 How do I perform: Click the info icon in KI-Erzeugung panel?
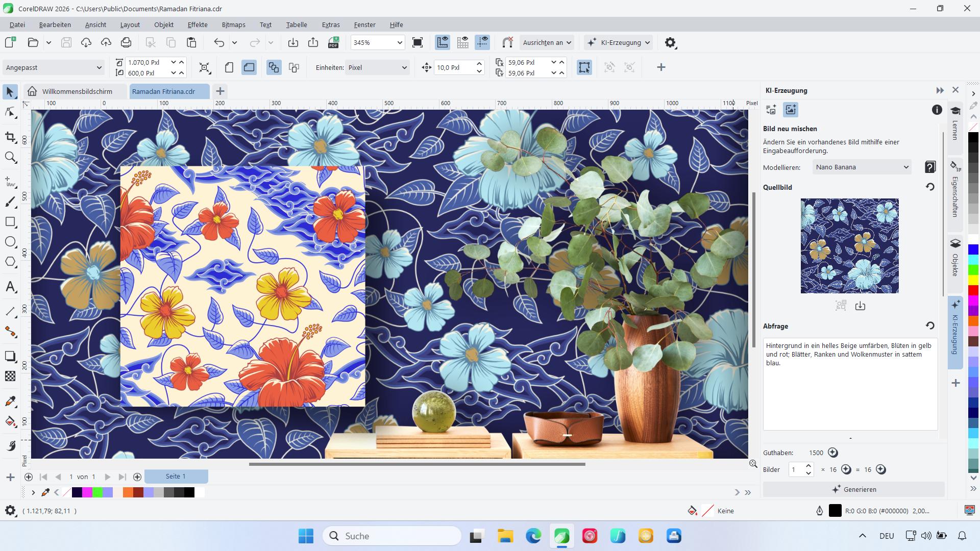[937, 109]
